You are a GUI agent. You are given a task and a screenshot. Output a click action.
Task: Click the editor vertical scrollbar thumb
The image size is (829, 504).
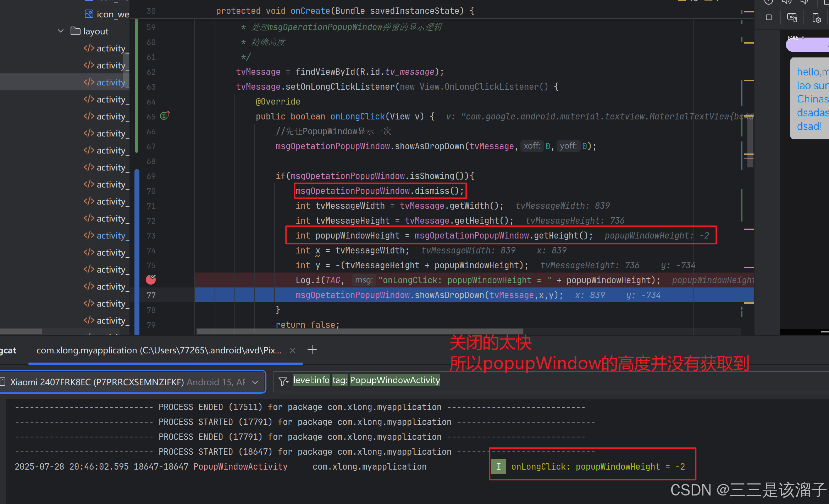pos(750,140)
